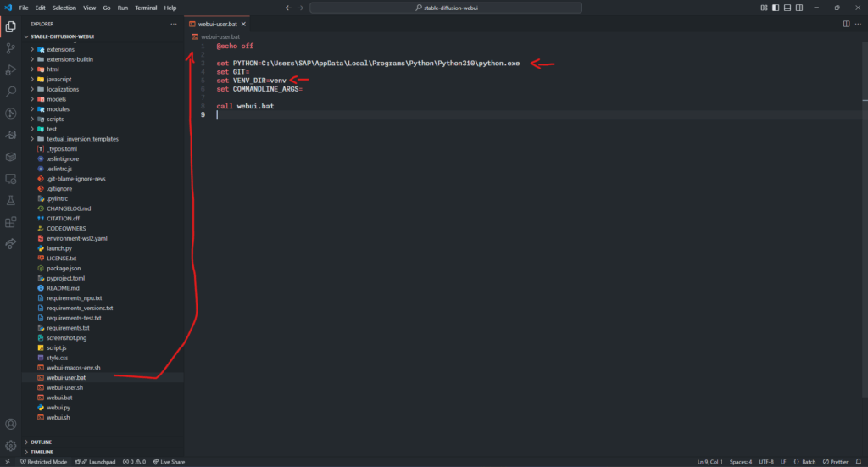Open the Source Control view
Image resolution: width=868 pixels, height=467 pixels.
click(10, 48)
